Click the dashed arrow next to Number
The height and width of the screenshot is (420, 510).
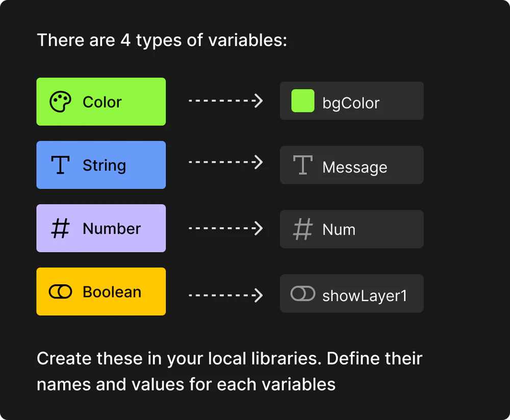225,228
